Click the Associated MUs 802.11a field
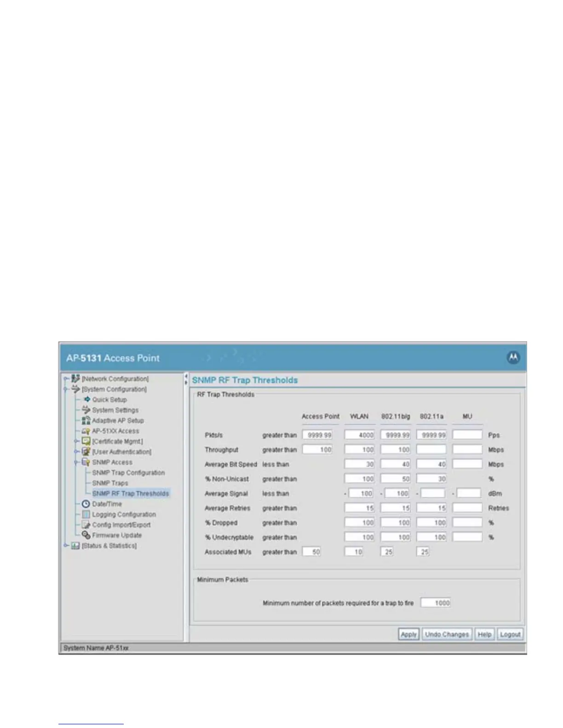Image resolution: width=563 pixels, height=728 pixels. tap(423, 552)
